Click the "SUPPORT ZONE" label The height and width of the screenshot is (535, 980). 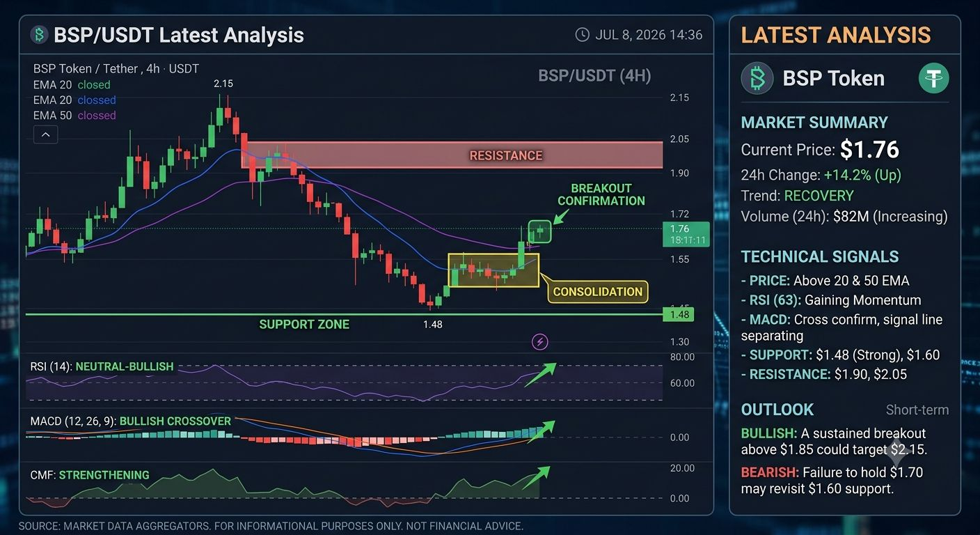click(304, 324)
